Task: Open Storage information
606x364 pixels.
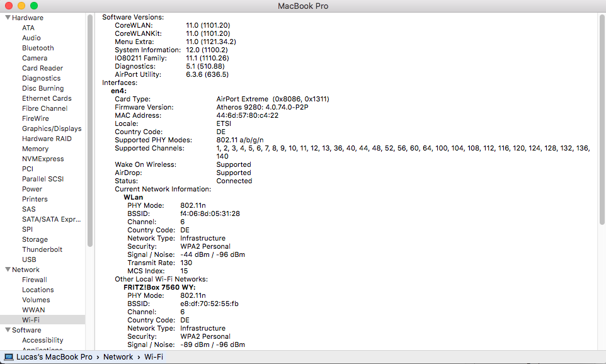Action: [35, 239]
